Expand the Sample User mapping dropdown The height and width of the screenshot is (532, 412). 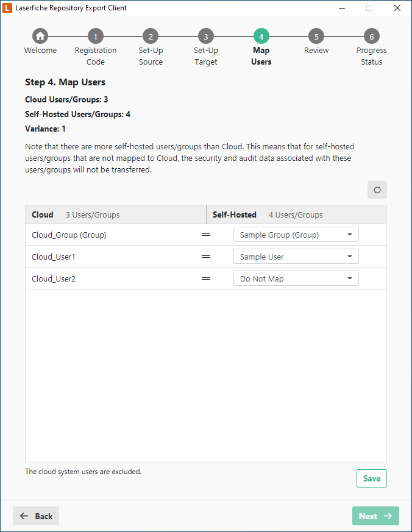click(x=296, y=257)
